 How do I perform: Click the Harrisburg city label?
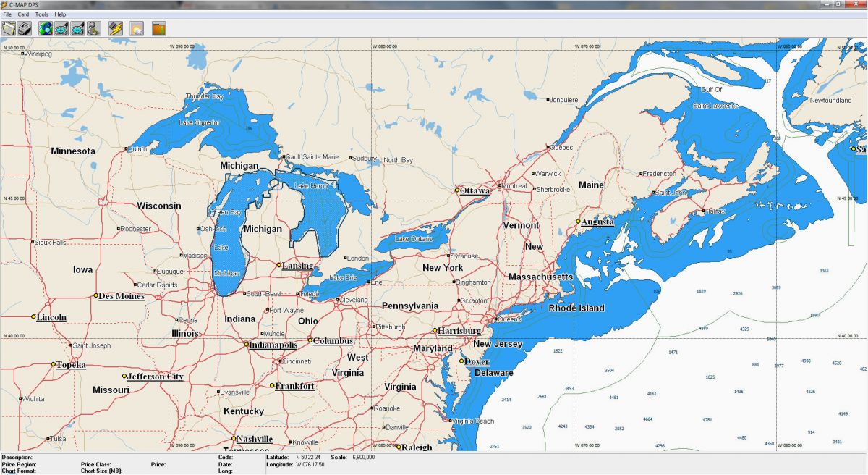coord(460,331)
